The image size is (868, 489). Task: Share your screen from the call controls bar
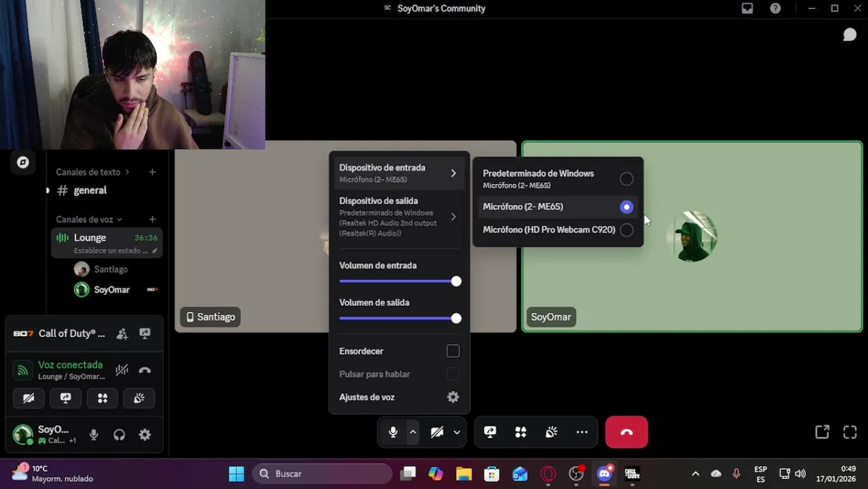point(490,432)
